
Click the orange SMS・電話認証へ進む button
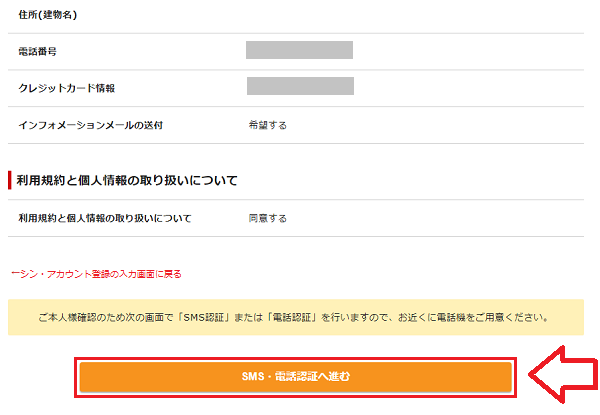point(296,377)
